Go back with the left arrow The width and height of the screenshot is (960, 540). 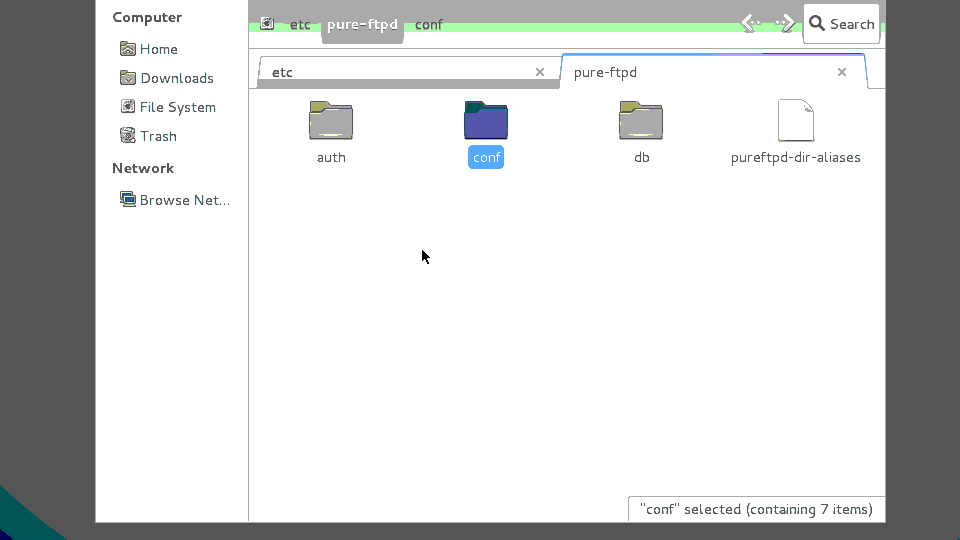[751, 24]
